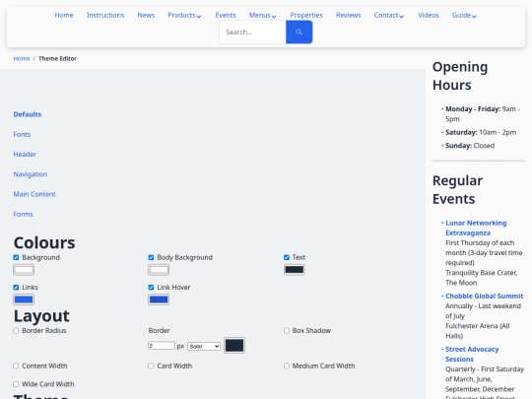Toggle the Body Background checkbox

click(x=151, y=257)
